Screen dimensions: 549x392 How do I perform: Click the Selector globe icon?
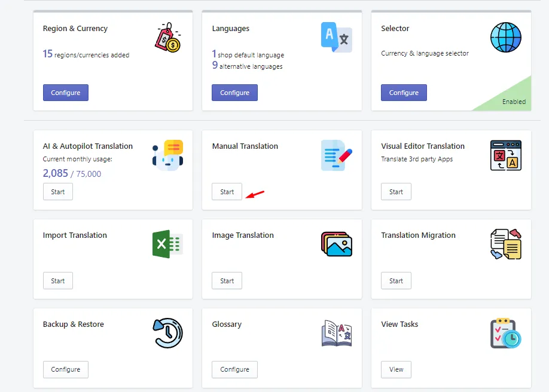505,38
